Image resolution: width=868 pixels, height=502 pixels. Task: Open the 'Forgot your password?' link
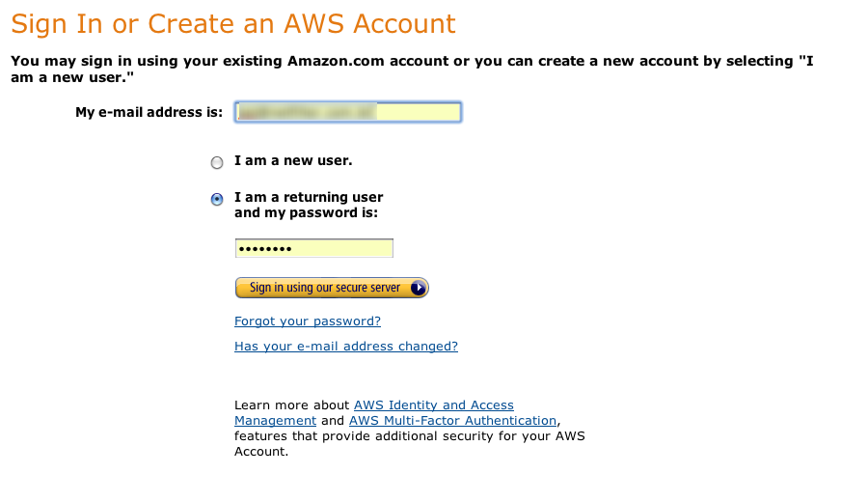coord(308,321)
